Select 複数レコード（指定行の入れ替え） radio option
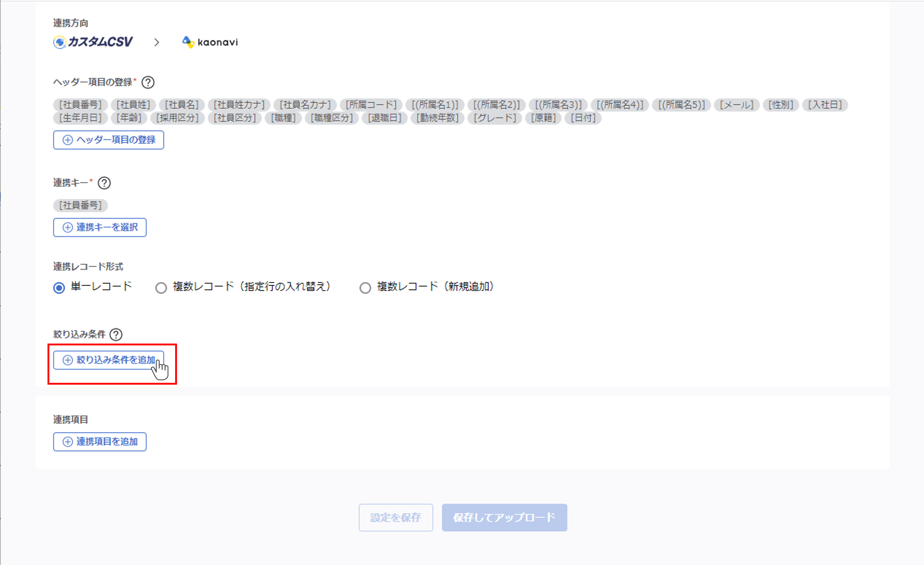The height and width of the screenshot is (565, 924). click(161, 288)
